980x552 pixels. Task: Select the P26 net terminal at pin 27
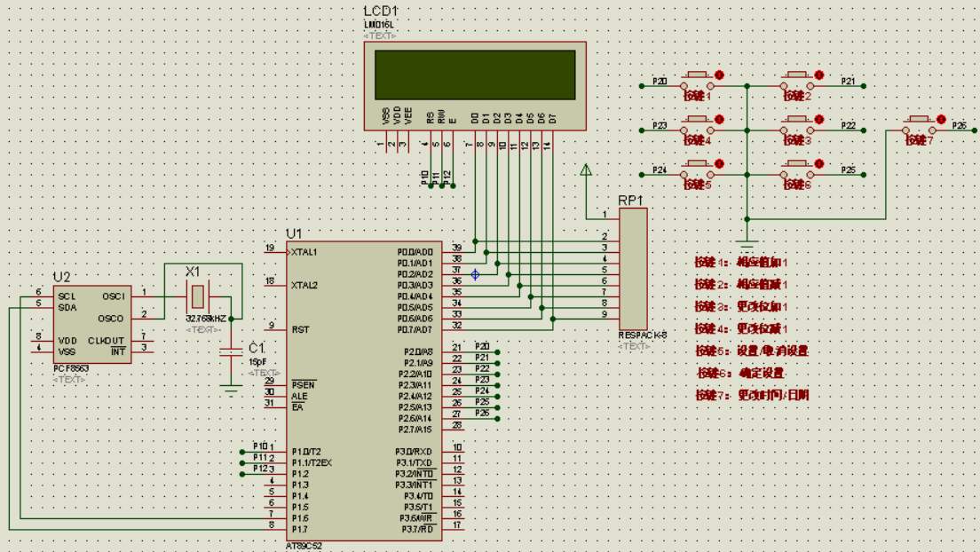click(x=482, y=414)
